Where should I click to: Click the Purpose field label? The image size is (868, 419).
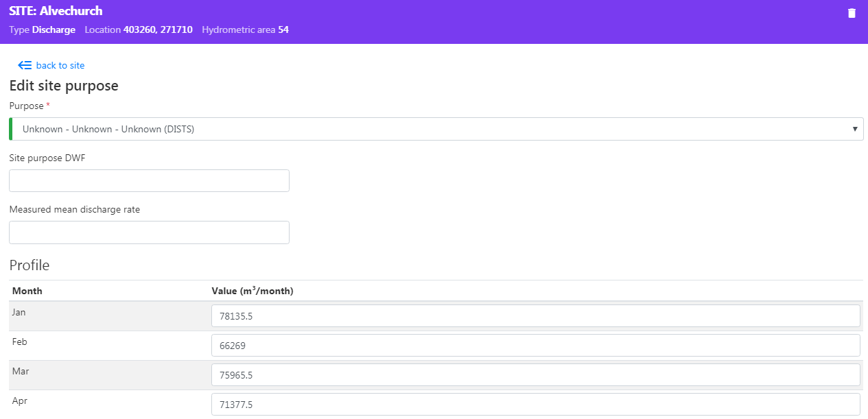[x=26, y=106]
